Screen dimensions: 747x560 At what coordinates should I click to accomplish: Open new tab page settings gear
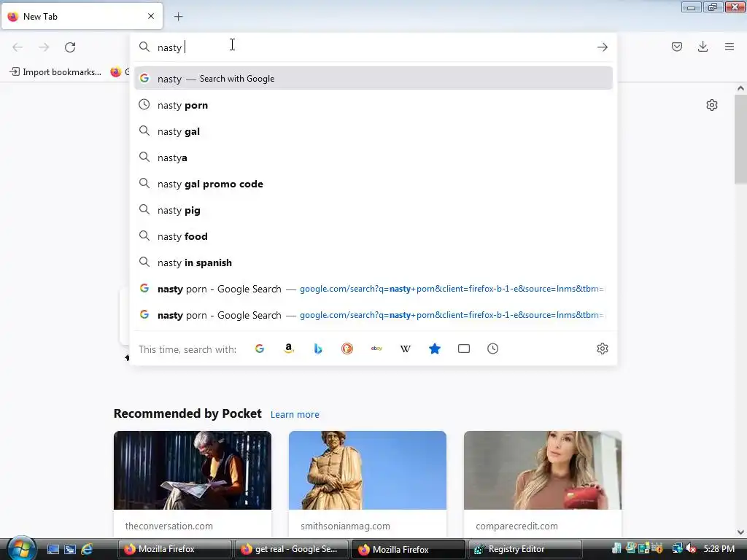712,105
